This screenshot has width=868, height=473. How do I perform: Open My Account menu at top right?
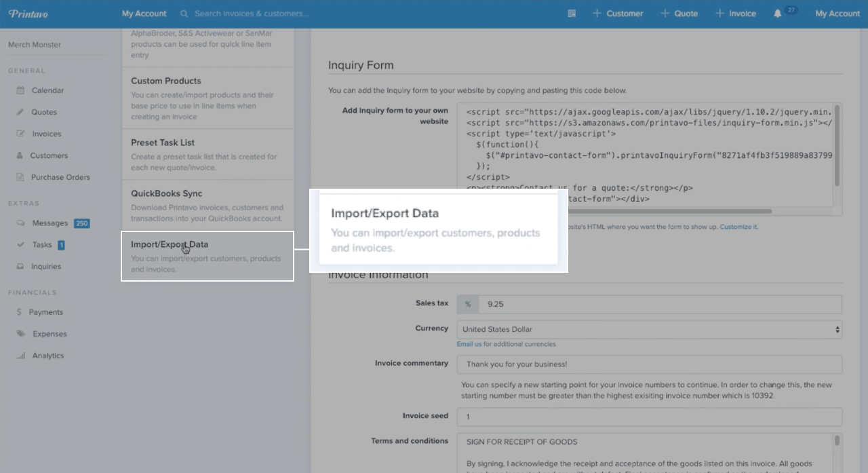[837, 14]
